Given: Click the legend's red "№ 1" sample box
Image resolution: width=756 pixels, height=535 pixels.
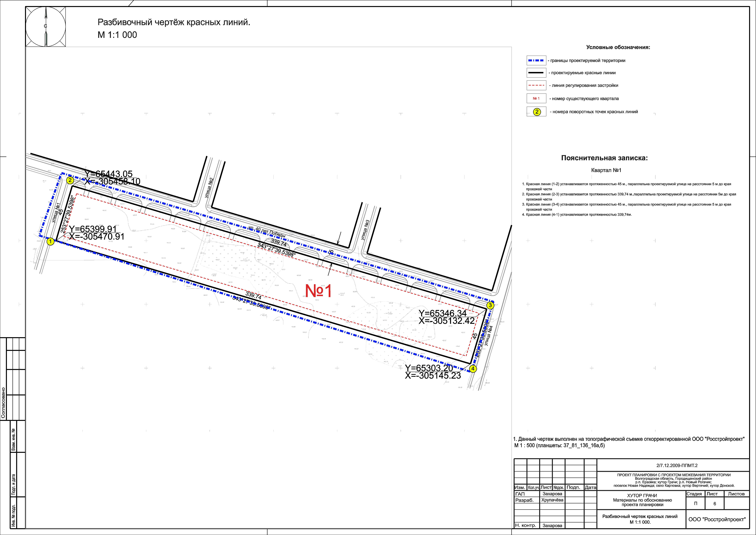Looking at the screenshot, I should [x=536, y=99].
